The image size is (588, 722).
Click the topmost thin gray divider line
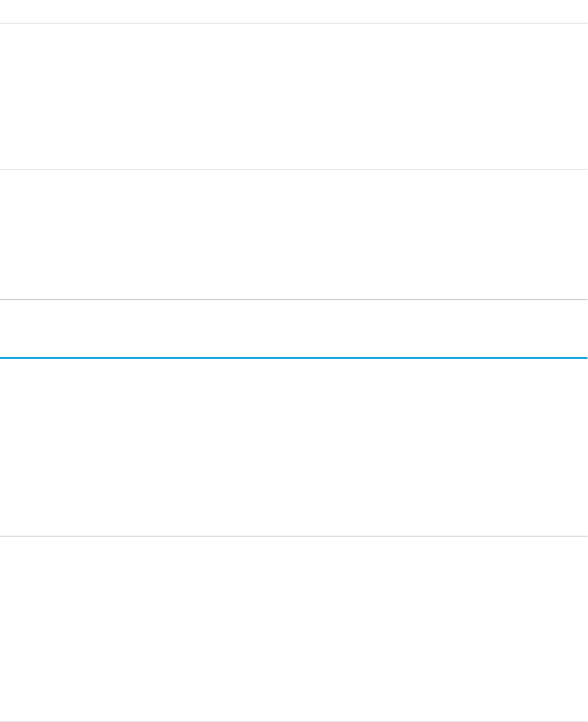tap(294, 23)
